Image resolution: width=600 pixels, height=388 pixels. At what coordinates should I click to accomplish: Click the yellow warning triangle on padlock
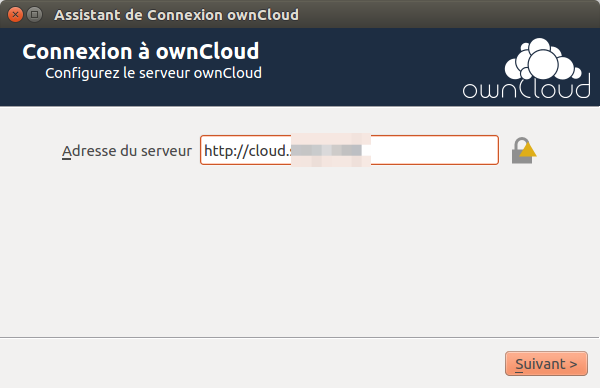coord(528,150)
